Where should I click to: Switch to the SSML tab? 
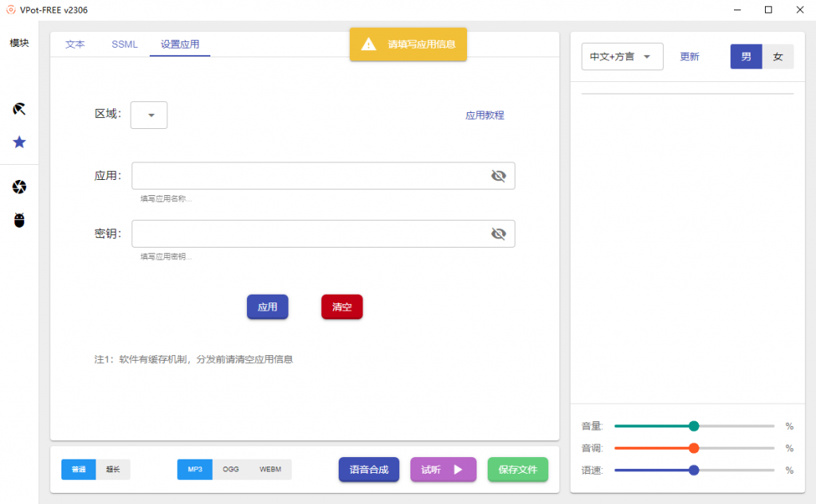click(x=124, y=45)
